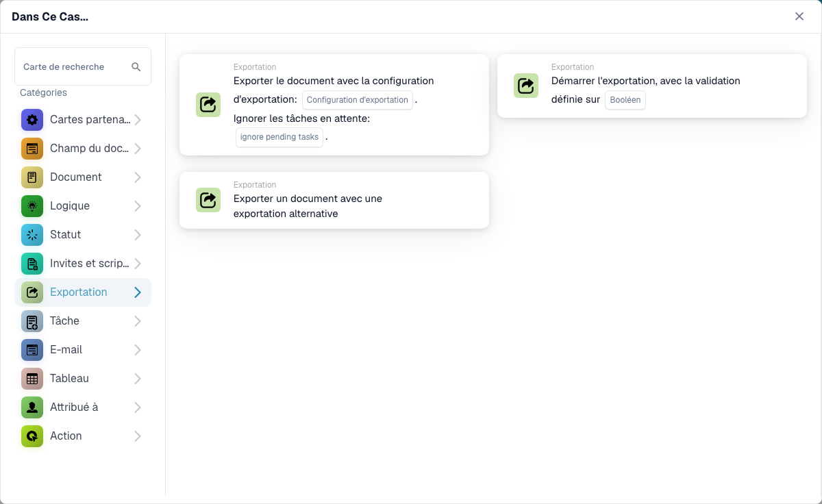Choose 'Démarrer l'exportation, avec la validation' text
The image size is (822, 504).
coord(646,81)
